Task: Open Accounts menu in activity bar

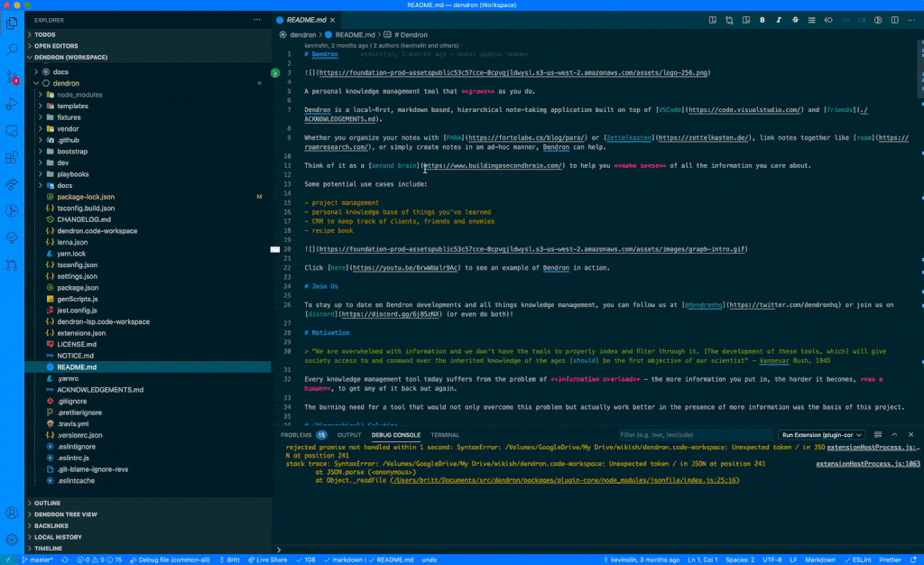Action: click(12, 514)
